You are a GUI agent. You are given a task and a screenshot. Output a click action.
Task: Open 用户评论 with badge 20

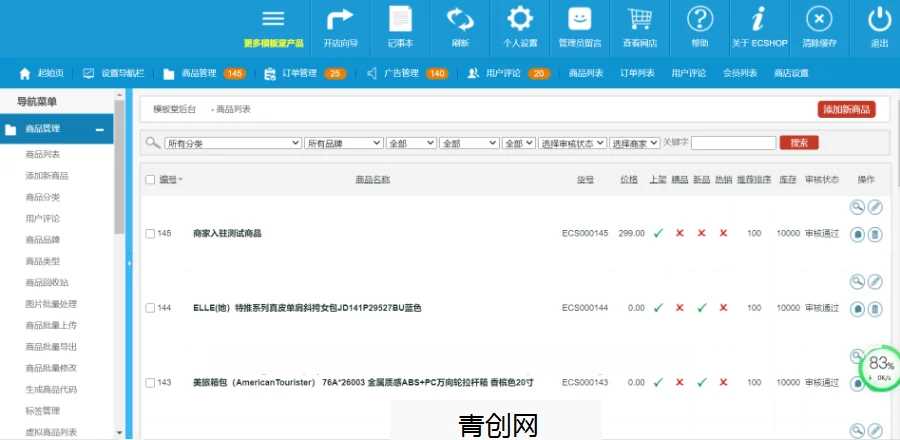(x=508, y=73)
